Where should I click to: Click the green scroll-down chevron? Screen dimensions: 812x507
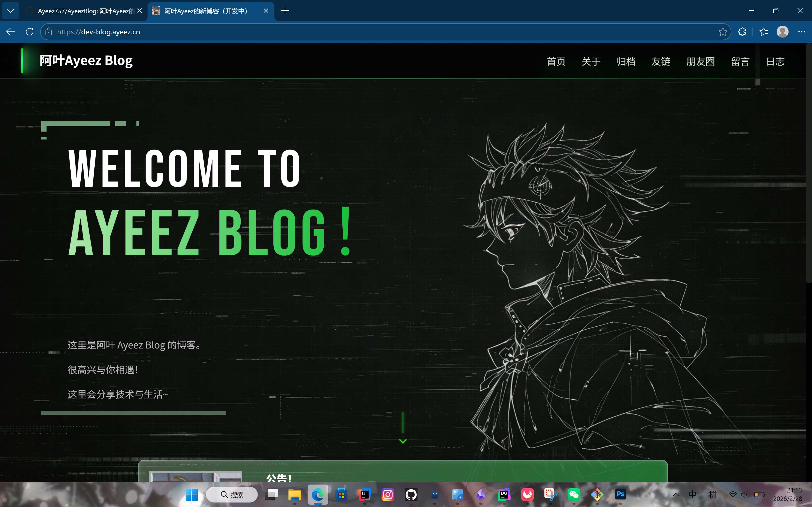pos(403,441)
